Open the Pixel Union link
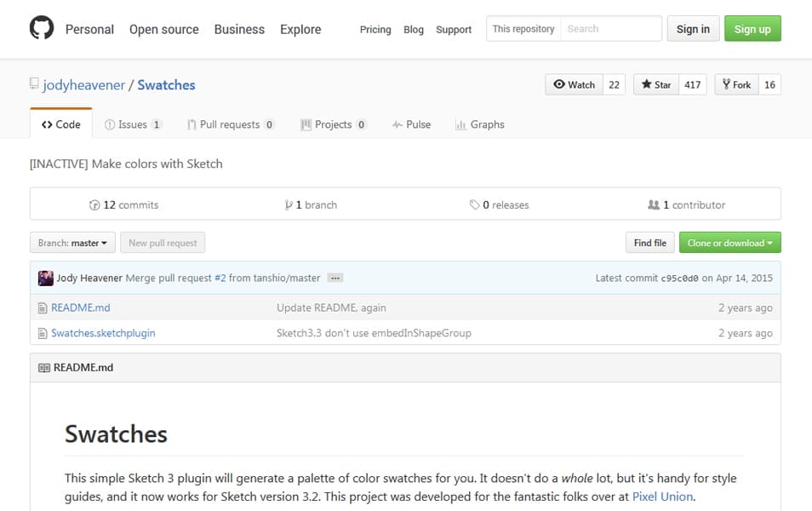 click(662, 497)
